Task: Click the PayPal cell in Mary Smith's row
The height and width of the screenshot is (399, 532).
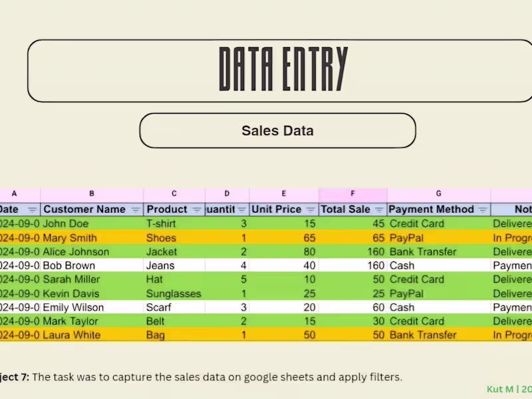Action: click(x=410, y=238)
